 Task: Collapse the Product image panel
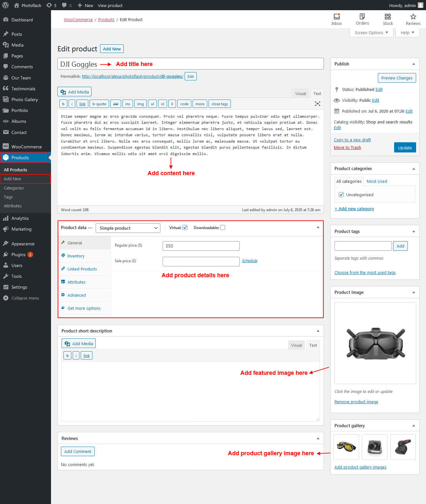coord(414,292)
